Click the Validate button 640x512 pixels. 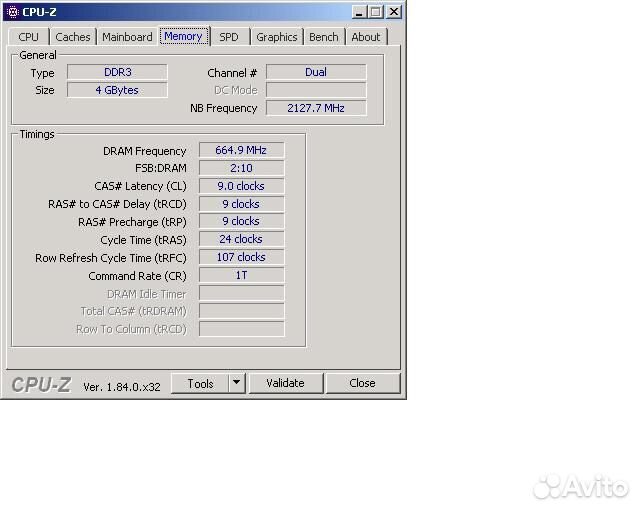point(285,383)
